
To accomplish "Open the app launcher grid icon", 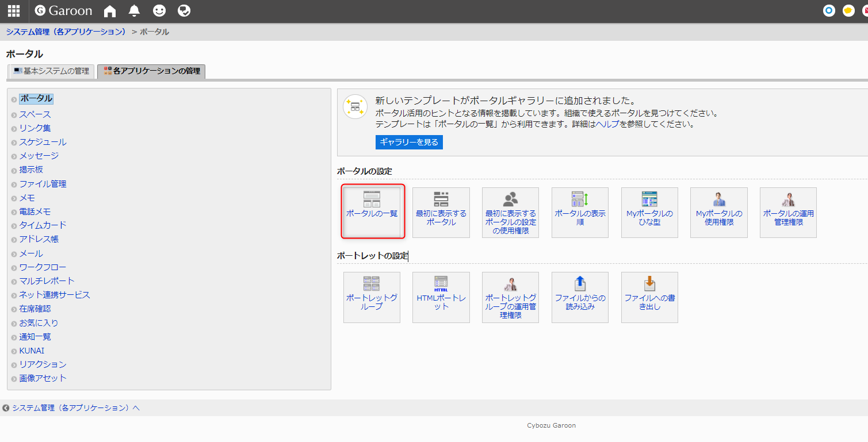I will click(x=13, y=11).
